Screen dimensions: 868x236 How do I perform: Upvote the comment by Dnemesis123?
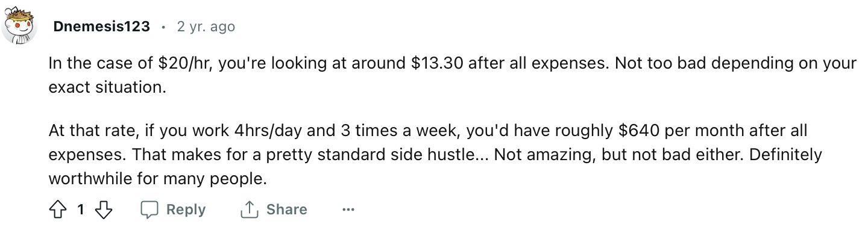pyautogui.click(x=57, y=210)
